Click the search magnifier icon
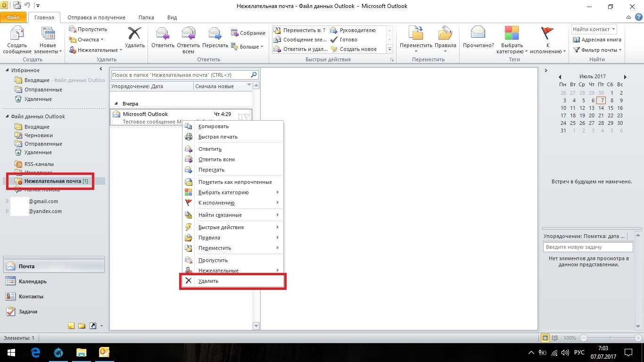Screen dimensions: 644x362 click(254, 75)
